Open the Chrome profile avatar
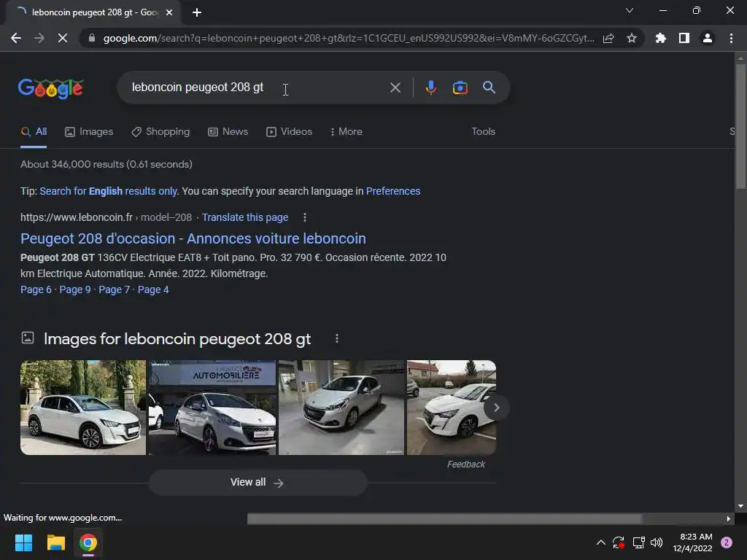Image resolution: width=747 pixels, height=560 pixels. 708,38
